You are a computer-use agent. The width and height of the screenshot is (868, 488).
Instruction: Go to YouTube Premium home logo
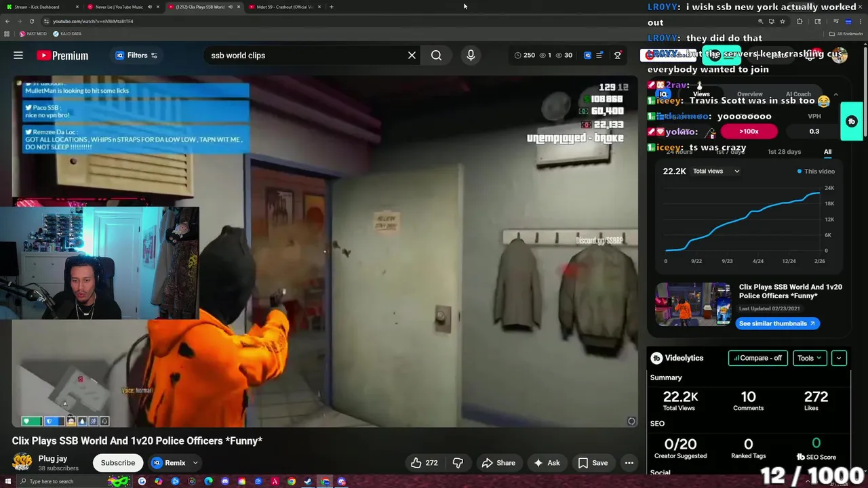click(x=62, y=56)
